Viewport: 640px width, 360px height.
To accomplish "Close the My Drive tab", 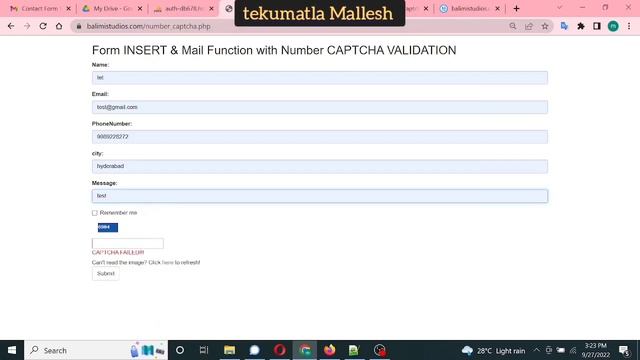I will 140,9.
